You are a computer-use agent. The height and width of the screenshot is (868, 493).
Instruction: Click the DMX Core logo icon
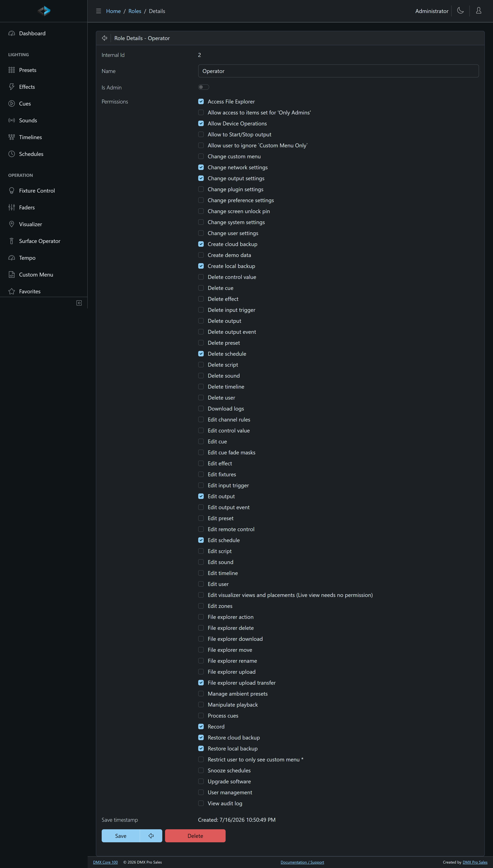(44, 11)
